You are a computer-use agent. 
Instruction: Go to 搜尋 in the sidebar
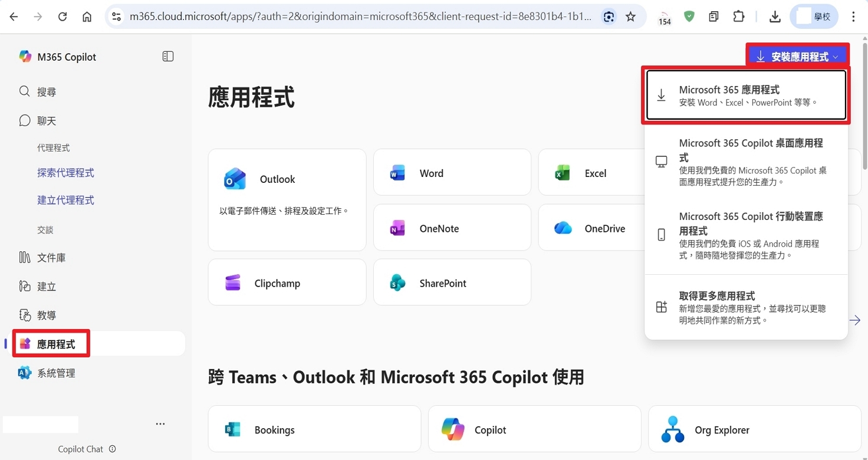tap(47, 92)
